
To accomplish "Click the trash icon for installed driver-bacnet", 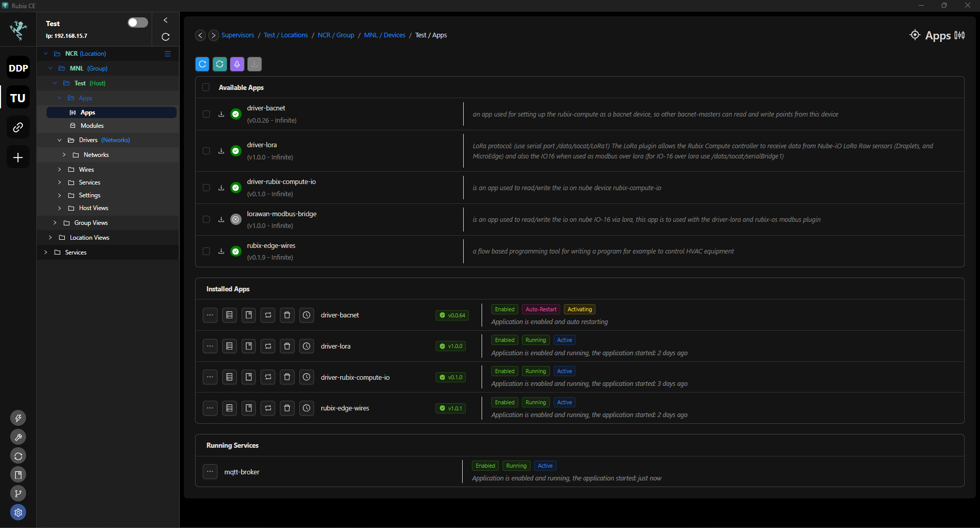I will 287,315.
